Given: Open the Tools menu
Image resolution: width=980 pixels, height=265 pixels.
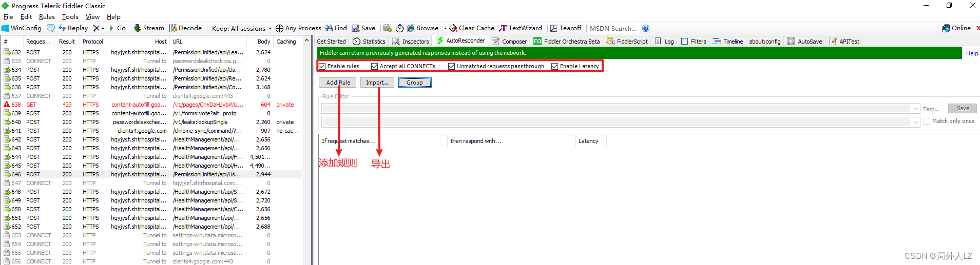Looking at the screenshot, I should 70,17.
